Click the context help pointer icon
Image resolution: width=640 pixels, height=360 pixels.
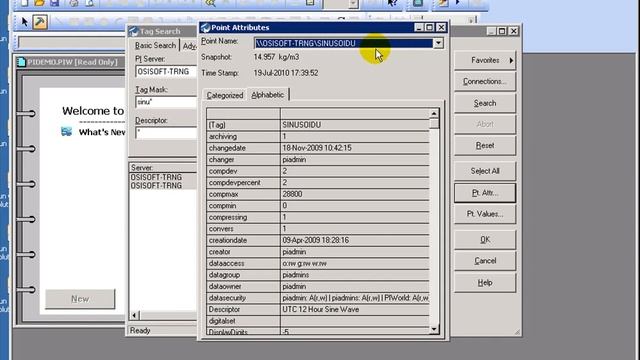[x=392, y=3]
